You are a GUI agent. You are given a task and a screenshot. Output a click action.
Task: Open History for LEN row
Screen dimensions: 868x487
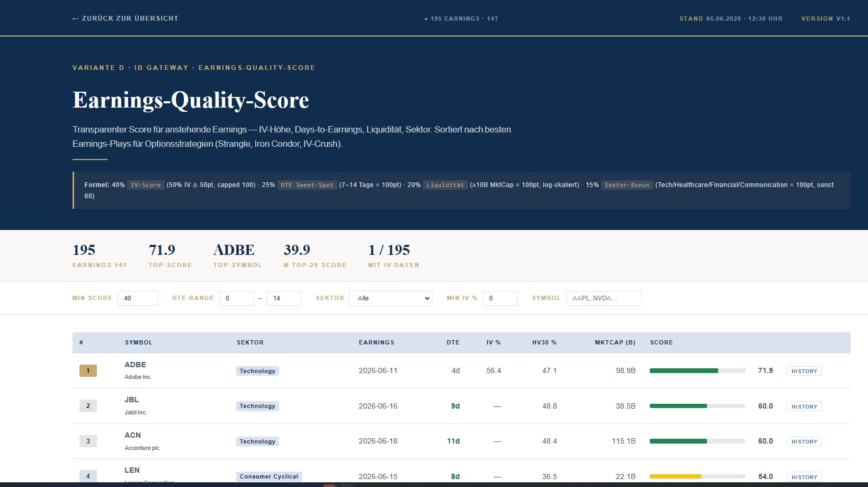[804, 477]
